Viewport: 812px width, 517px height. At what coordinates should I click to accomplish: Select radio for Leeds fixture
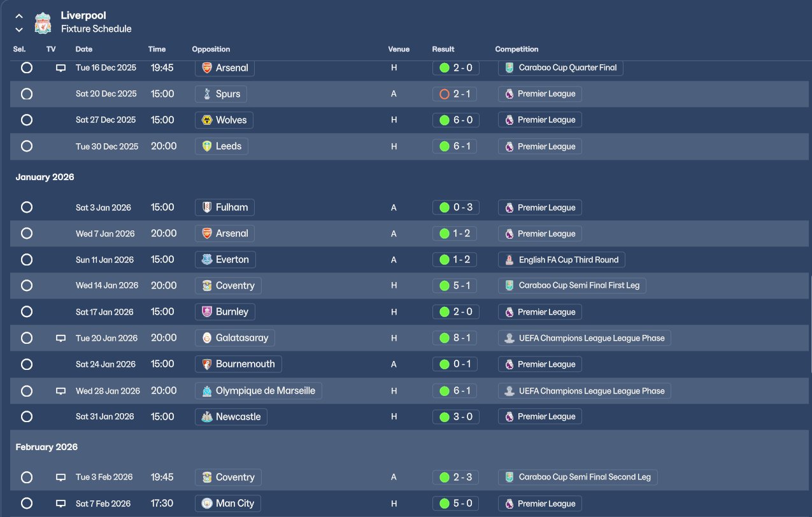pos(27,146)
